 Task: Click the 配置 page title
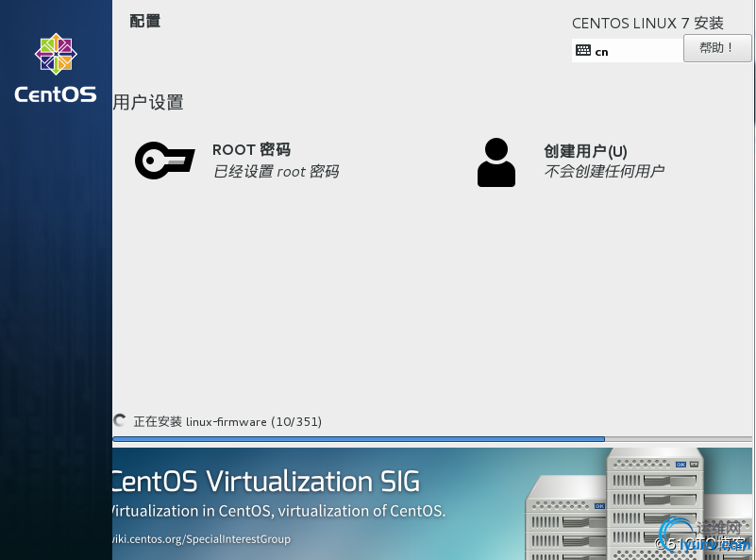tap(144, 21)
